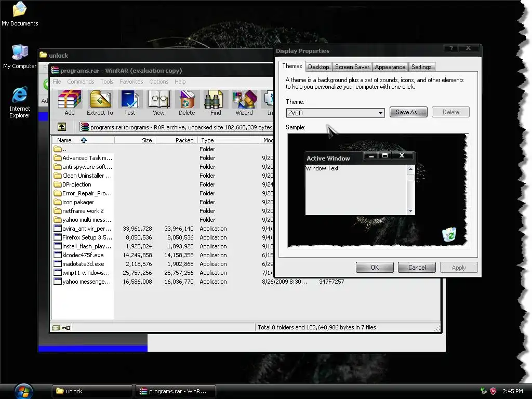
Task: Open the Commands menu
Action: (x=81, y=82)
